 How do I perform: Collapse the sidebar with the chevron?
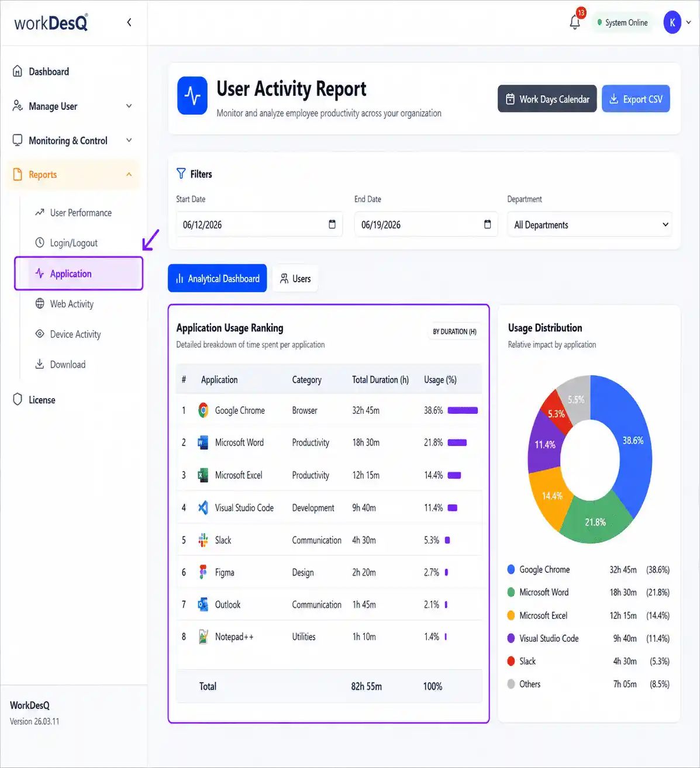129,22
